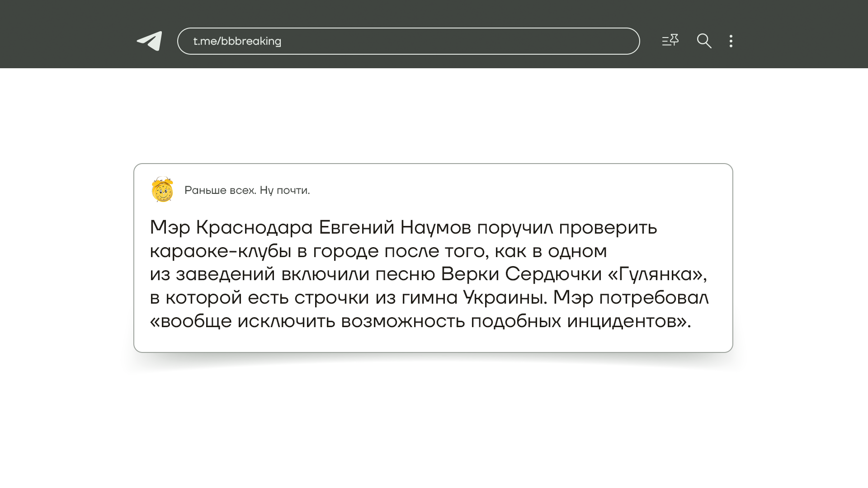
Task: Click the word 'Краснодара' in the post
Action: (x=254, y=227)
